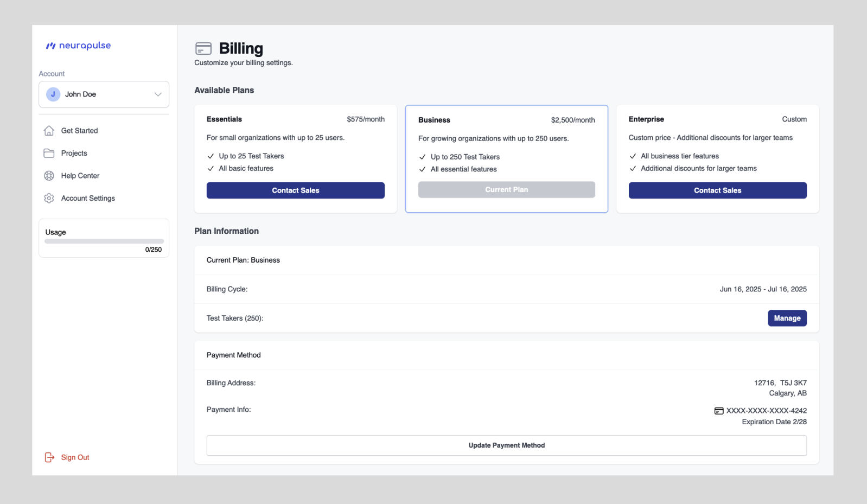Click the neurapulse logo
Image resolution: width=867 pixels, height=504 pixels.
(78, 46)
